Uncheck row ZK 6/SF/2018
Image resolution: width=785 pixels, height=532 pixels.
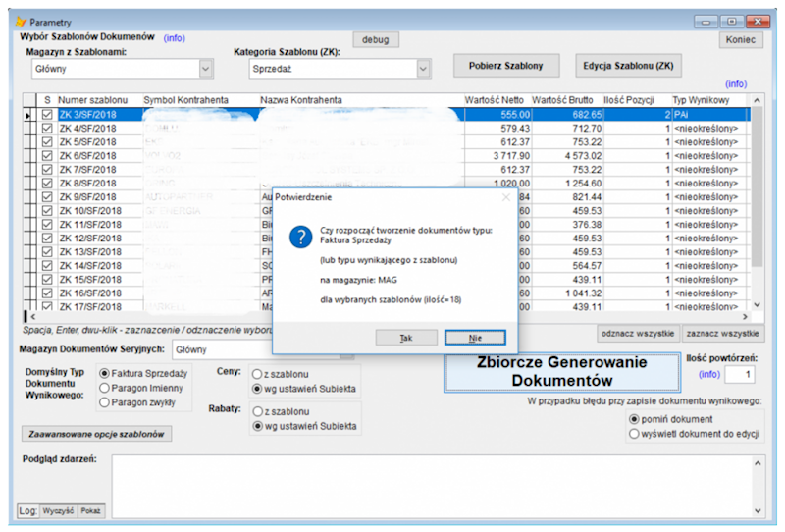click(x=47, y=156)
